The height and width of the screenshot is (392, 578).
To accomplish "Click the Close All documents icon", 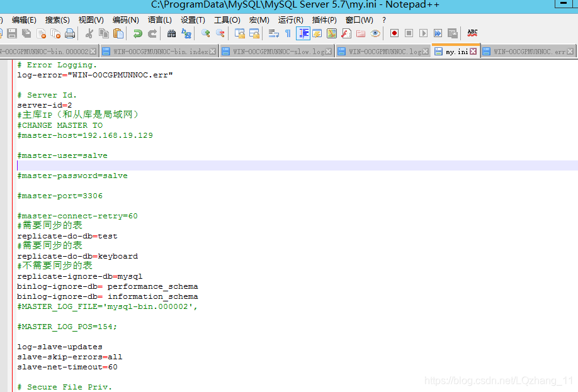I will click(x=55, y=33).
